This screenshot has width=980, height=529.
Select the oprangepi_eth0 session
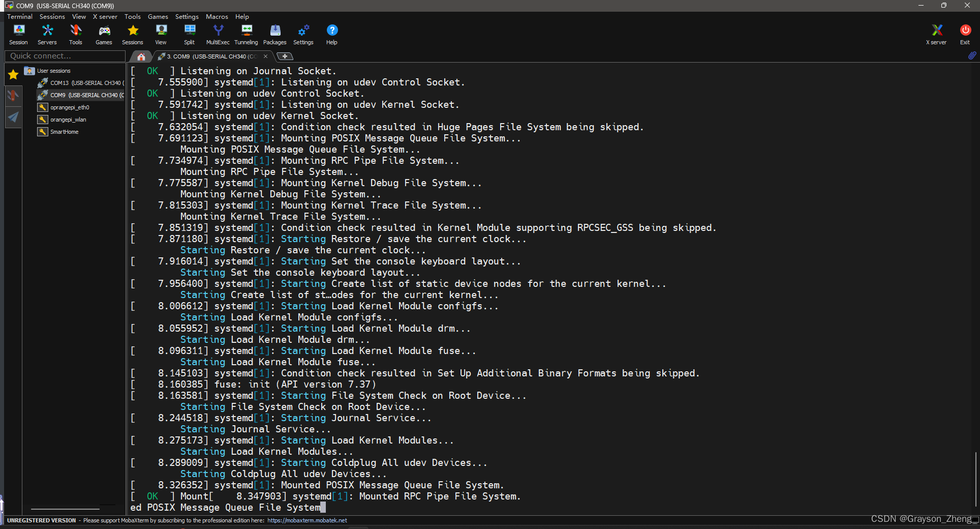(64, 107)
